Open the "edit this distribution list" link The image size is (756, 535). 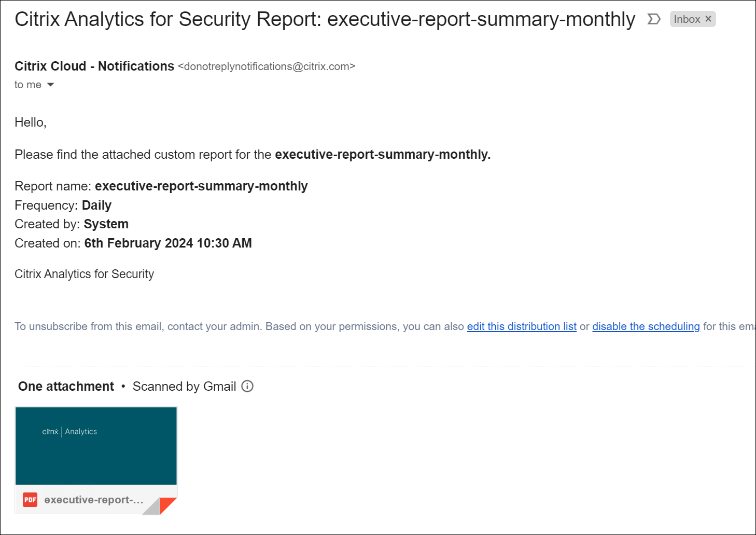522,326
